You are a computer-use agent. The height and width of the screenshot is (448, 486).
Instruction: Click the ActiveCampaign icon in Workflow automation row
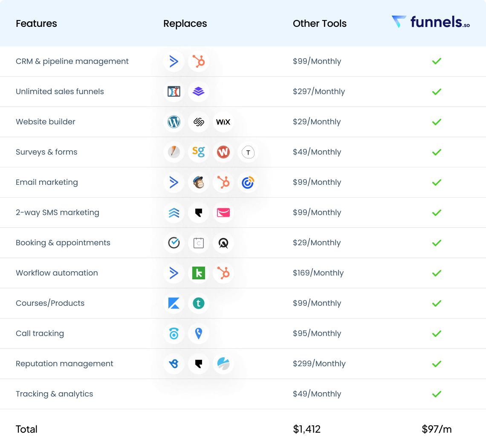174,273
